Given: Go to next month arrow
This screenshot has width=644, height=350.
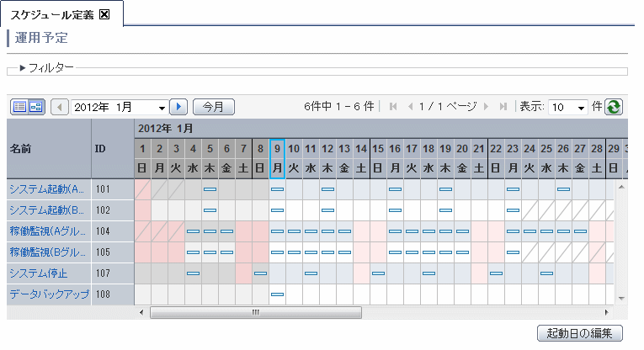Looking at the screenshot, I should 178,107.
